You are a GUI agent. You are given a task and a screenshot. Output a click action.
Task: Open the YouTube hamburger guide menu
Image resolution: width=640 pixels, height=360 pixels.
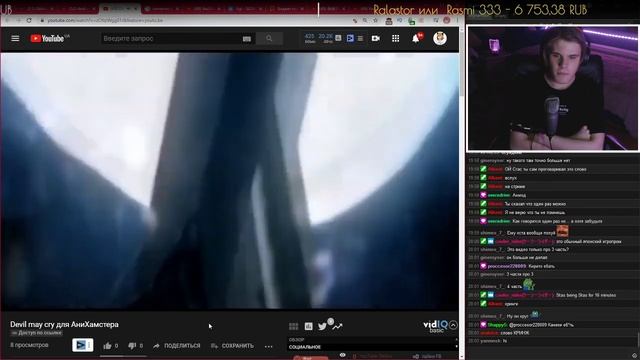point(15,38)
